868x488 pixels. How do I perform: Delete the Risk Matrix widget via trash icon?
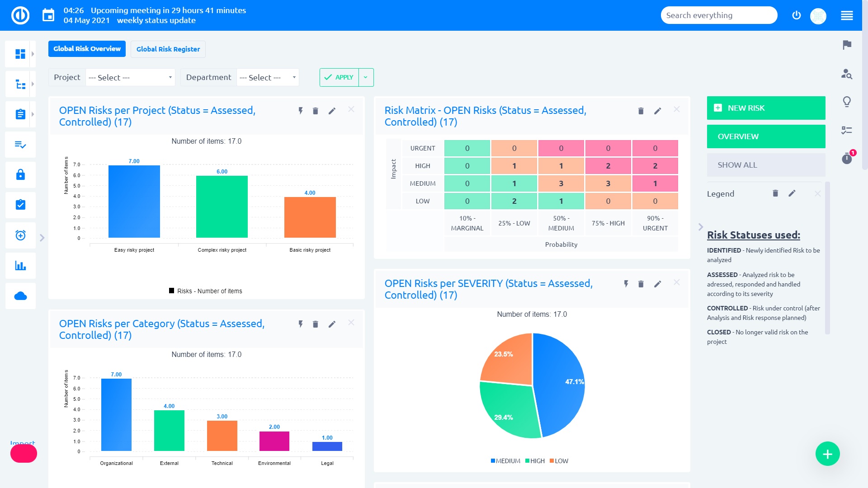click(x=640, y=111)
